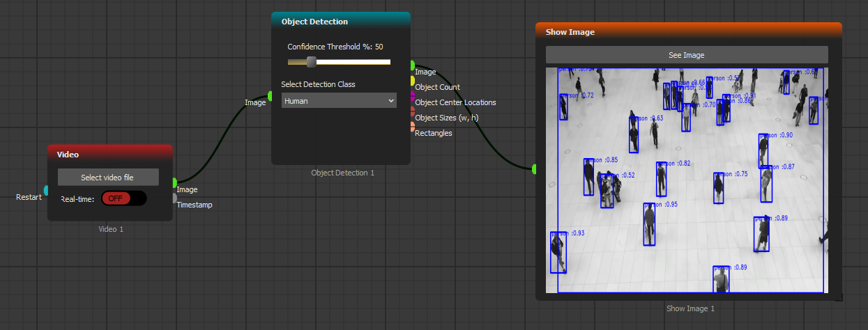Click the Object Count output port
Viewport: 868px width, 330px height.
pyautogui.click(x=412, y=81)
